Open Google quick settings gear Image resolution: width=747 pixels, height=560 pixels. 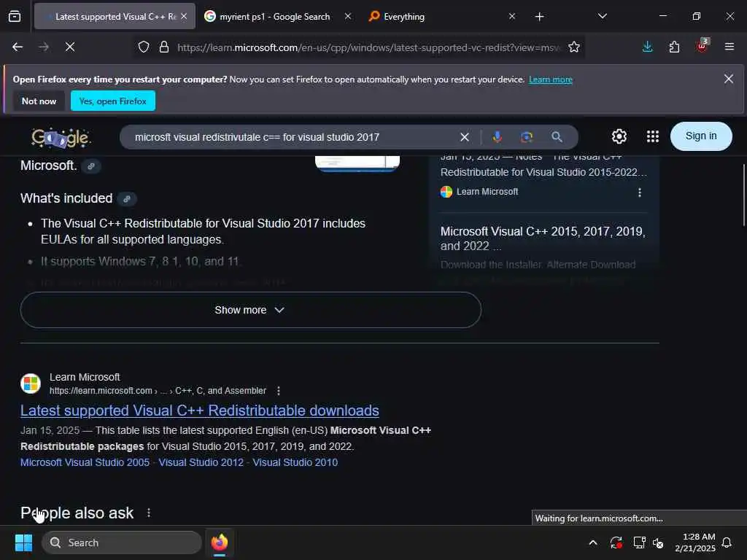[619, 136]
